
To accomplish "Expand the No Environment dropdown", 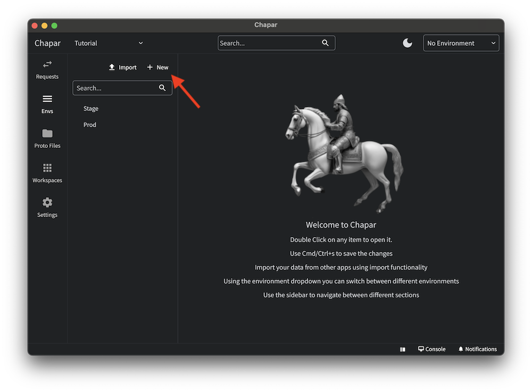I will pyautogui.click(x=461, y=43).
